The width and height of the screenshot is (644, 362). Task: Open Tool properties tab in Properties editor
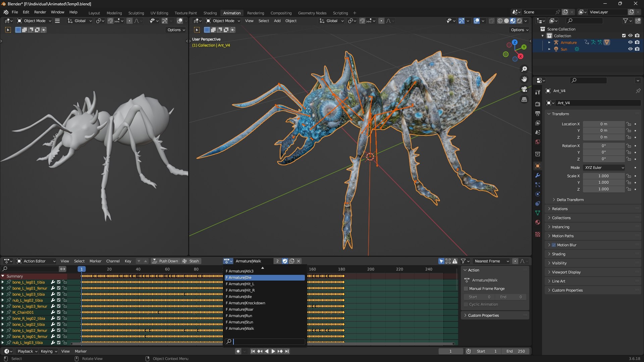click(x=538, y=92)
